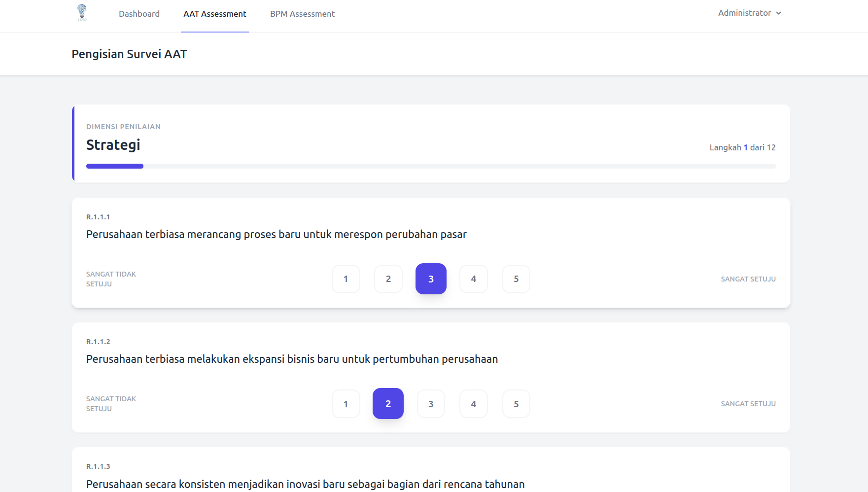Click selected rating 2 for R.1.1.2
The height and width of the screenshot is (492, 868).
coord(388,404)
